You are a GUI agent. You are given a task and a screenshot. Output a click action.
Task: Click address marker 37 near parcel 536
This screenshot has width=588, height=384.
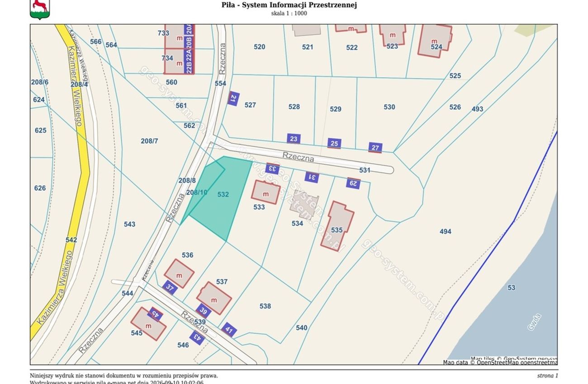(170, 287)
